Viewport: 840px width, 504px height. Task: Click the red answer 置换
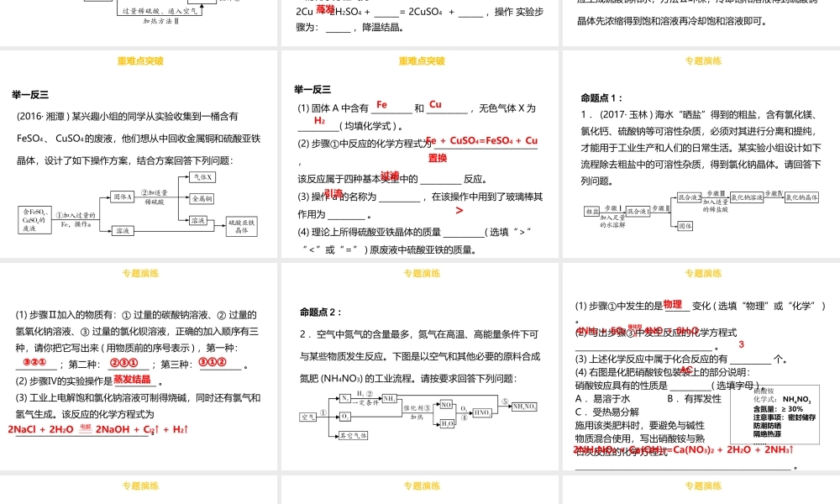coord(438,158)
